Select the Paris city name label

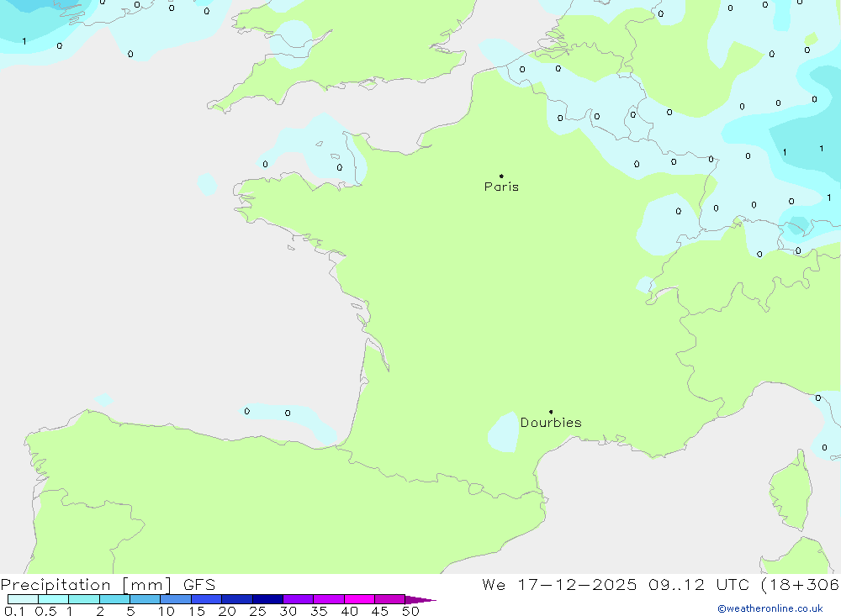[x=501, y=187]
